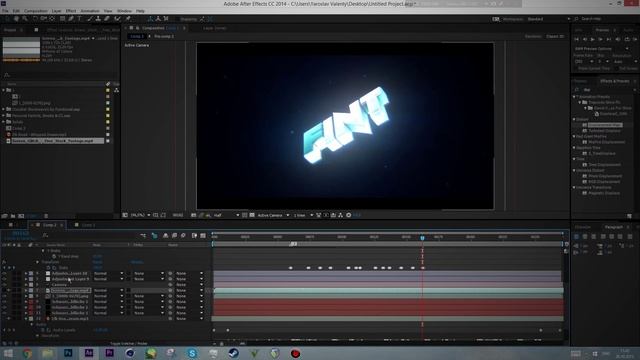
Task: Select the Roto Brush tool
Action: point(118,19)
